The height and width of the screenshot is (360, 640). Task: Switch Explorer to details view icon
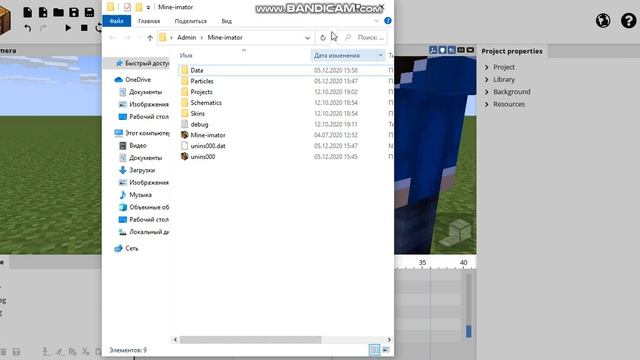pos(374,350)
